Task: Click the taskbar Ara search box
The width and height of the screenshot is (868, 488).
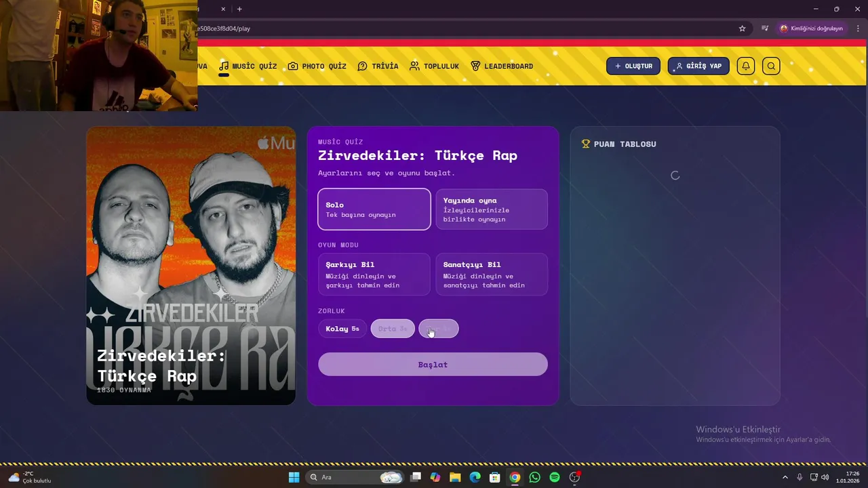Action: (355, 477)
